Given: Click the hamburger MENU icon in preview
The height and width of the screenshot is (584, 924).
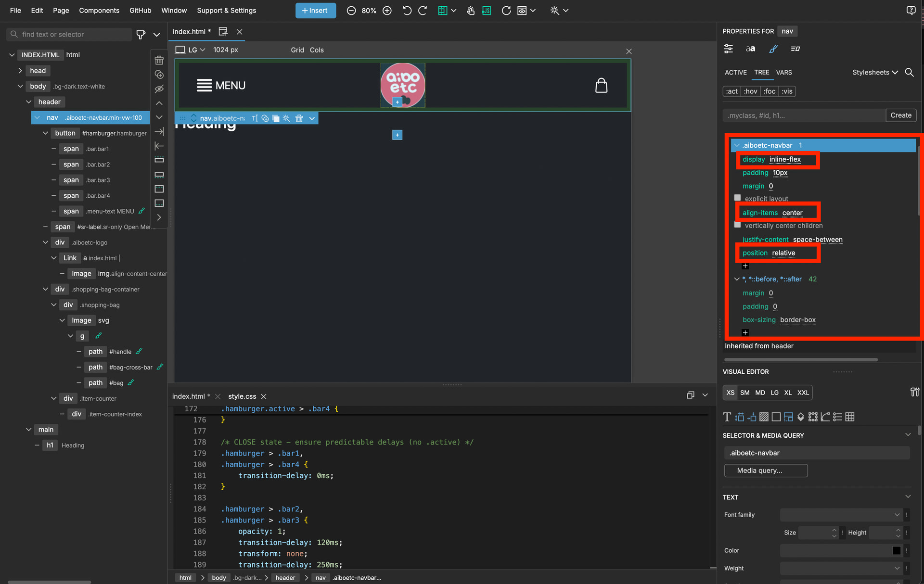Looking at the screenshot, I should (204, 86).
